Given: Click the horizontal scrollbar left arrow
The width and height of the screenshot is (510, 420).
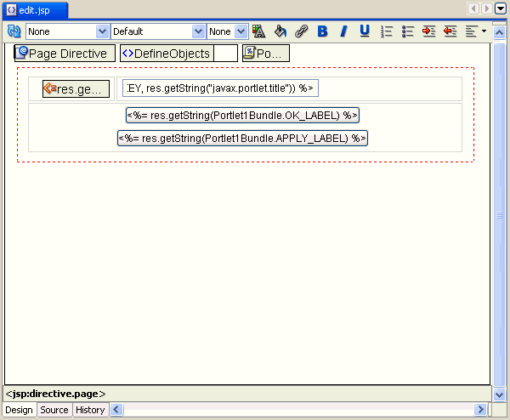Looking at the screenshot, I should pos(116,410).
